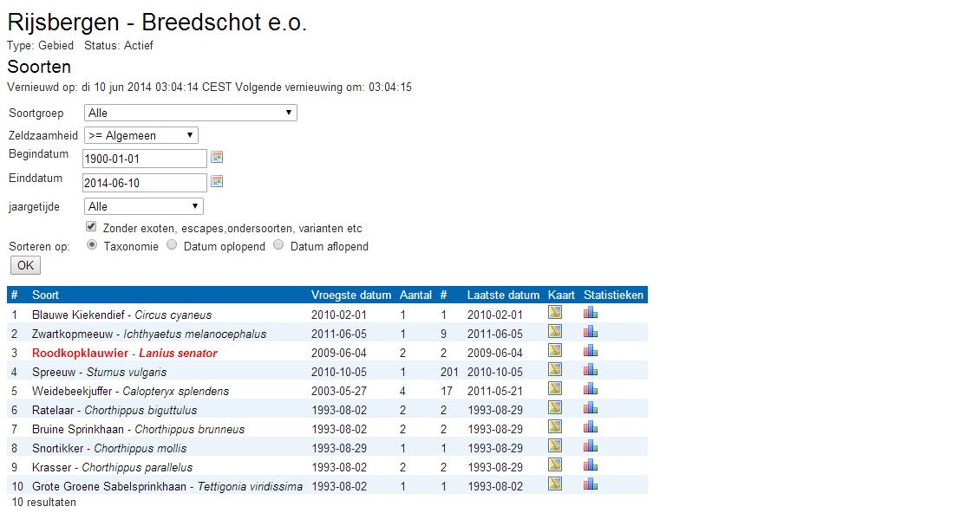This screenshot has width=980, height=513.
Task: Open Spreeuw species link
Action: [100, 373]
